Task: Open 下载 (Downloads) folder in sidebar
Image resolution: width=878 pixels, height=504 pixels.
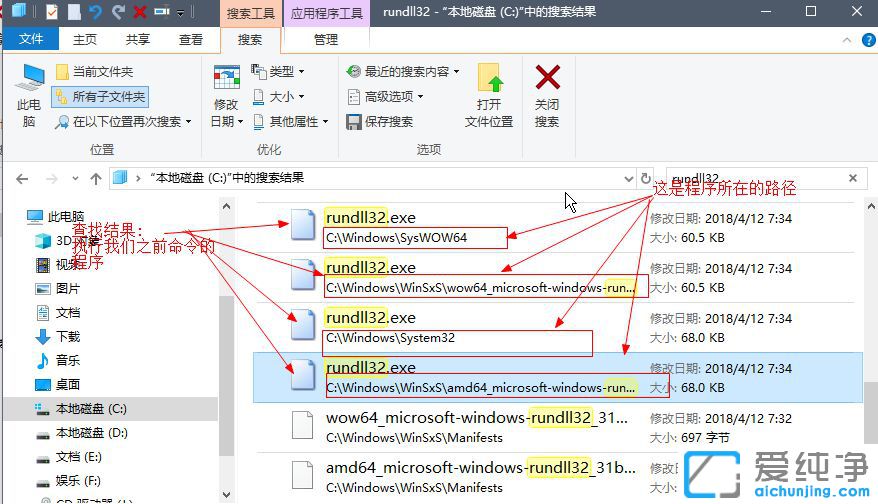Action: pos(68,336)
